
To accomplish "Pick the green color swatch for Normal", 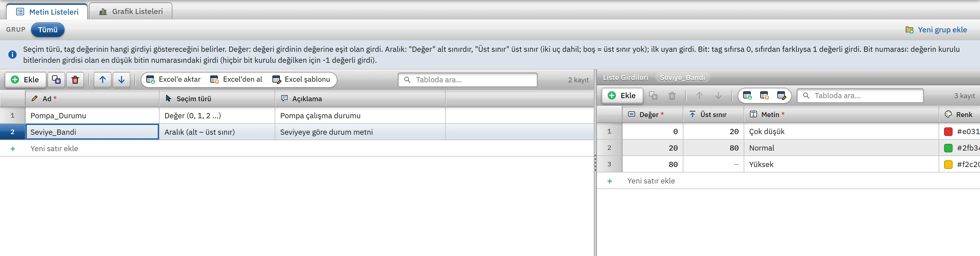I will (948, 148).
